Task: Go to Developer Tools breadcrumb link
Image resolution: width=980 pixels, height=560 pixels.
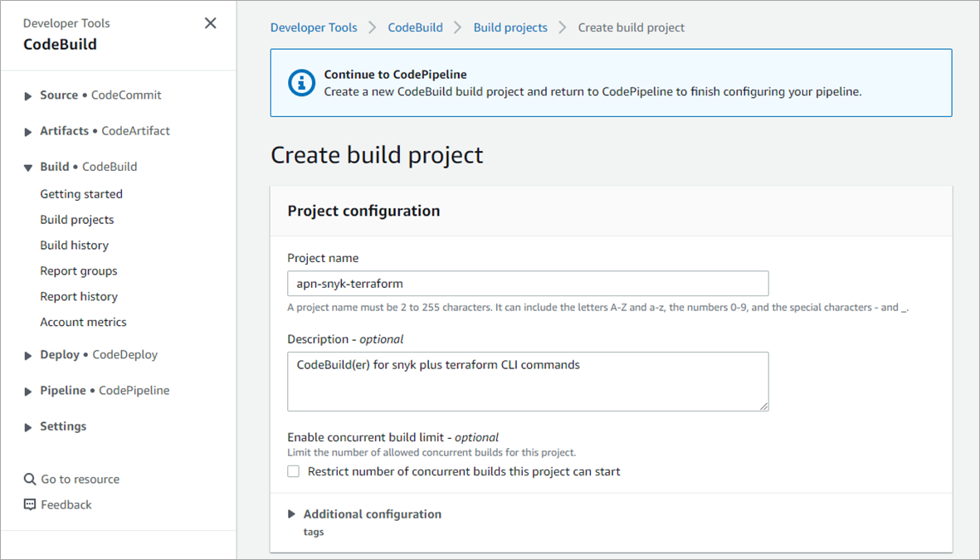Action: tap(314, 27)
